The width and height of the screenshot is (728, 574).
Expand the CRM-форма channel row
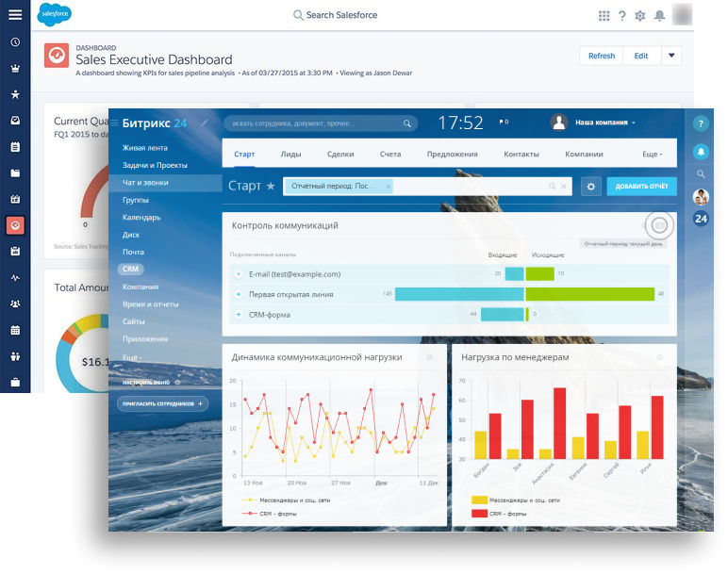point(239,315)
